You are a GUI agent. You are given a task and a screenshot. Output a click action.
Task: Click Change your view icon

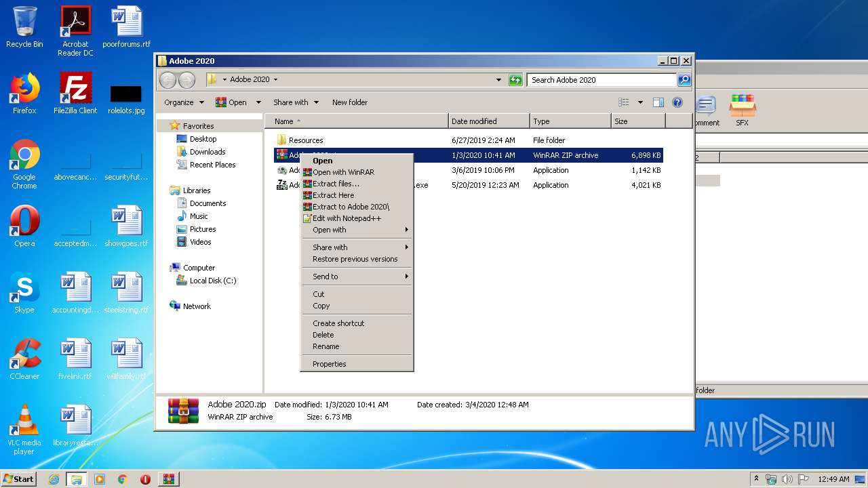coord(624,102)
